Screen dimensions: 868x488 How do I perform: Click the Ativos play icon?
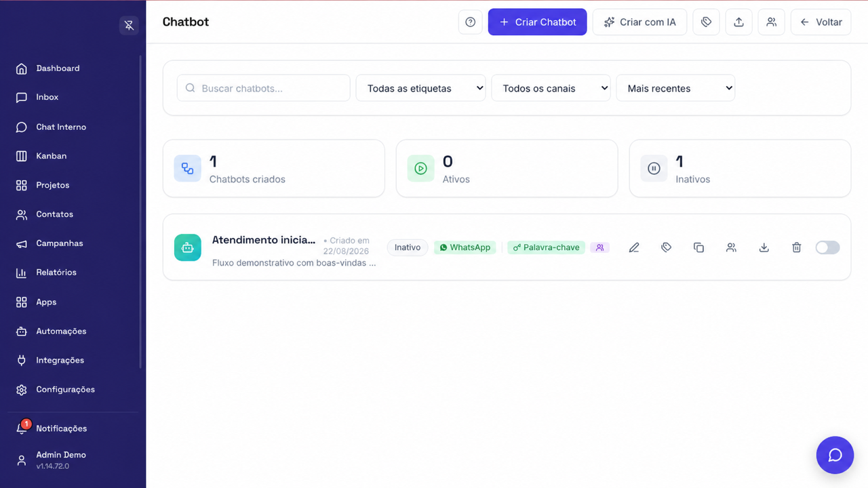click(421, 169)
